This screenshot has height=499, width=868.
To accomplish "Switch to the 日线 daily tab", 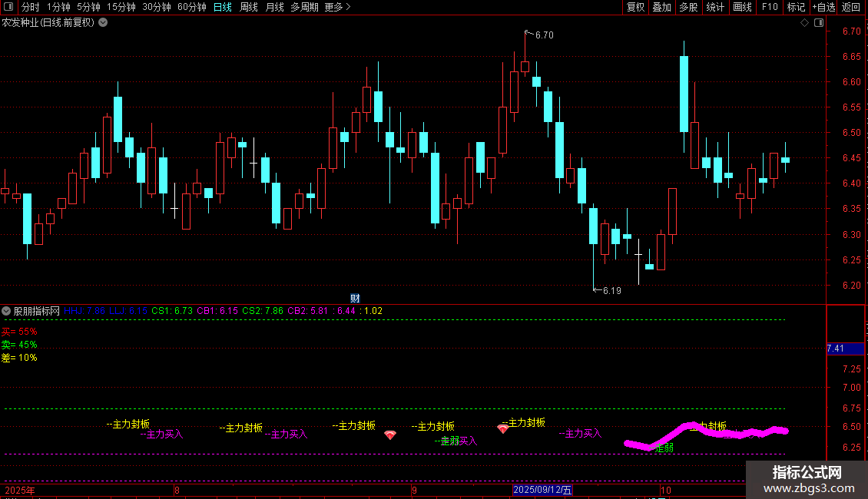I will pyautogui.click(x=223, y=7).
